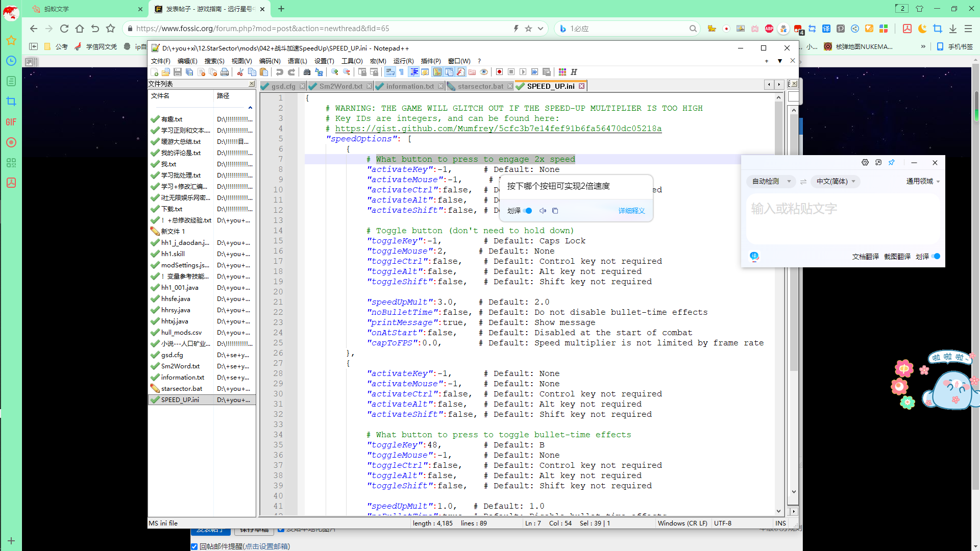Toggle the 回帖邮件提醒 checkbox

pos(194,546)
